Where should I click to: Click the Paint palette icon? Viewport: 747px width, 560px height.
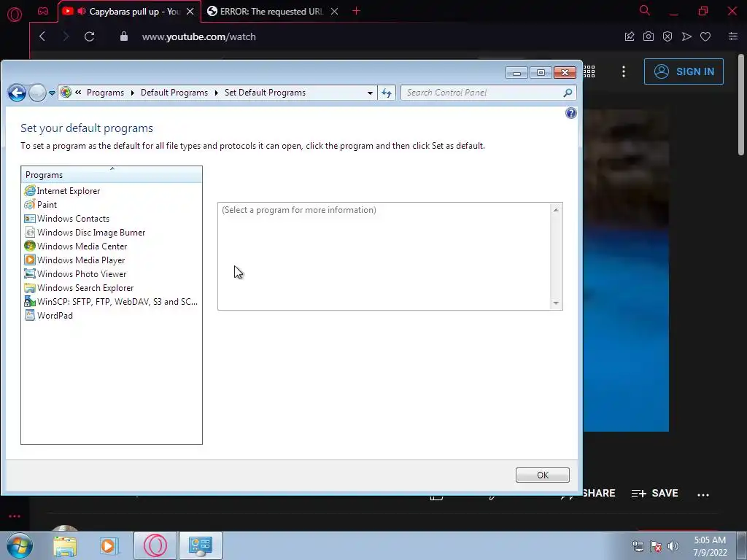pos(29,205)
